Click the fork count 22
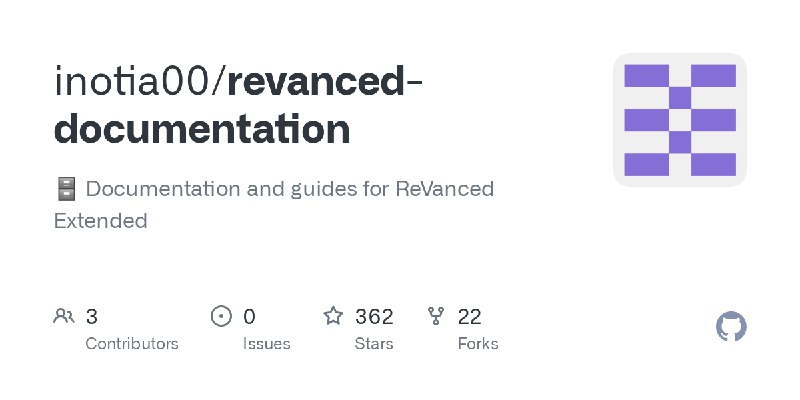The width and height of the screenshot is (800, 400). [469, 317]
